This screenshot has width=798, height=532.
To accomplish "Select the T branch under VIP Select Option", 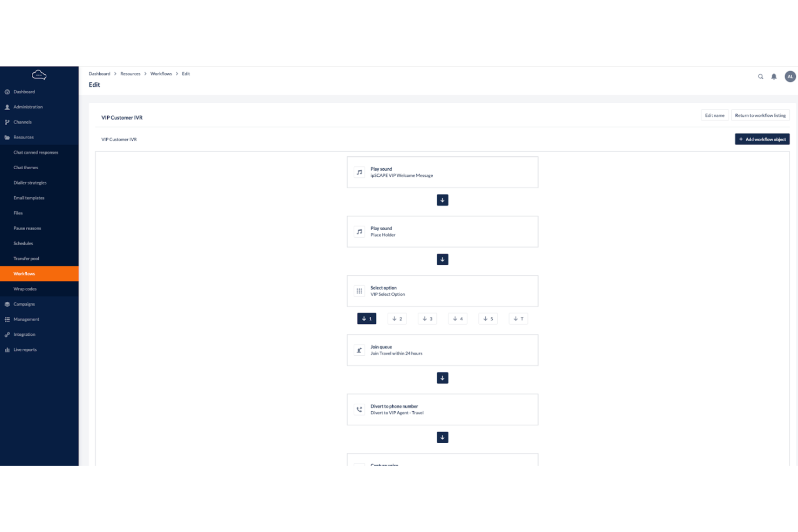I will click(518, 318).
